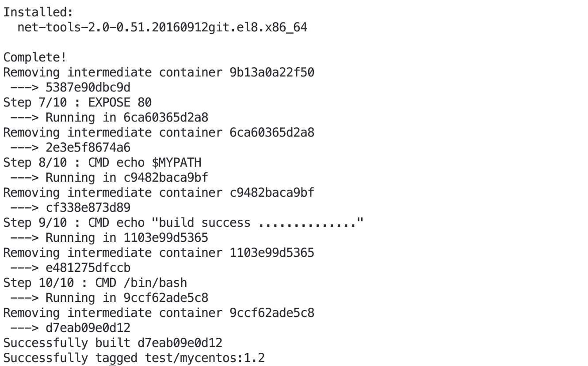Click the "Step 7/10 : EXPOSE 80" line
588x366 pixels.
coord(77,103)
